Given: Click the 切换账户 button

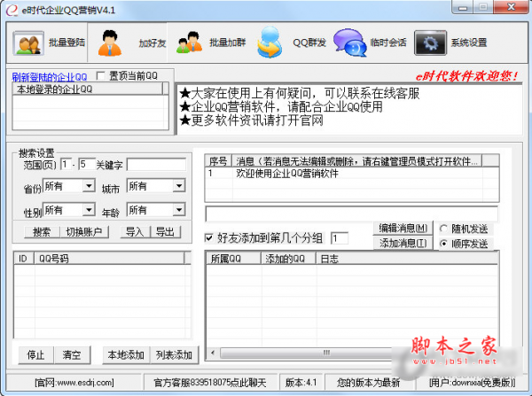Looking at the screenshot, I should (84, 232).
